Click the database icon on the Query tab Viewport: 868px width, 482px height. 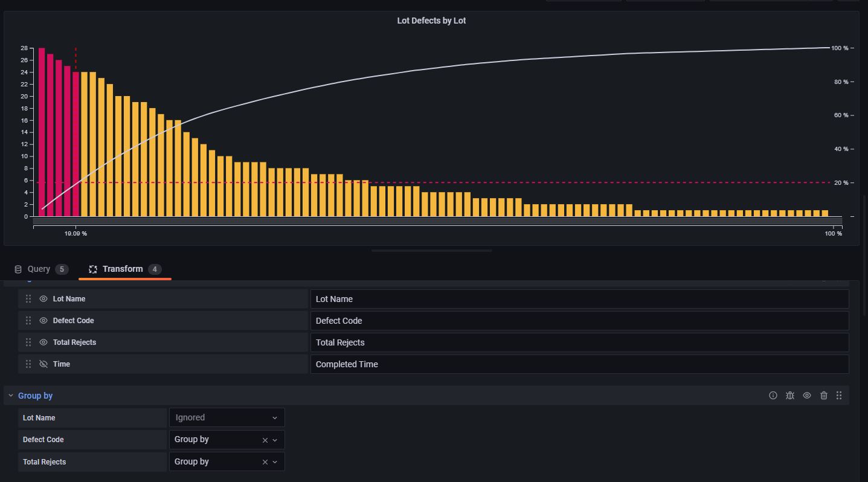pyautogui.click(x=18, y=269)
